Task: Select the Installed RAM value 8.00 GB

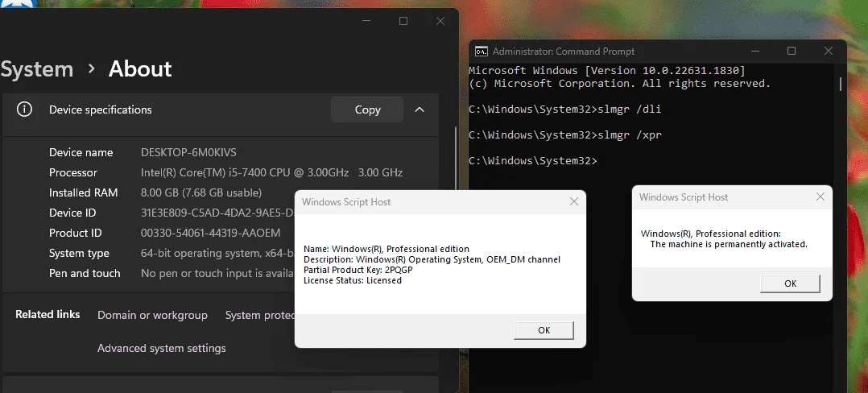Action: 201,192
